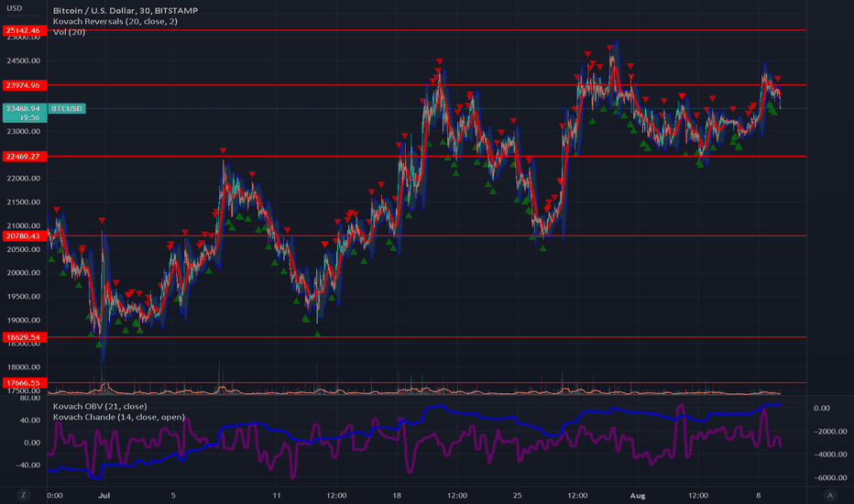The height and width of the screenshot is (504, 854).
Task: Open the Kovach Reversals indicator legend
Action: pos(115,21)
